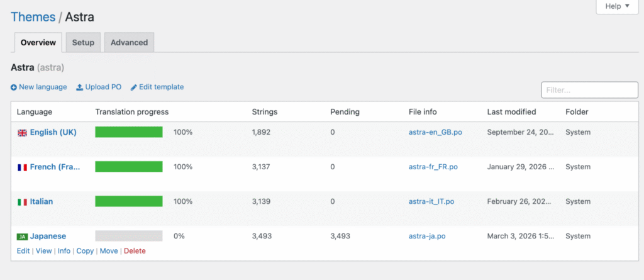Focus the Filter text field
This screenshot has width=644, height=280.
pos(589,90)
